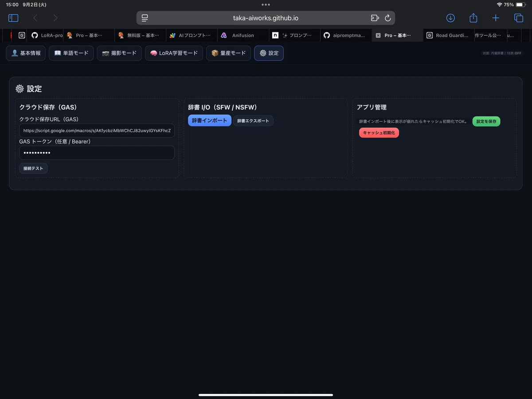Click the 辞書インポート button
The image size is (532, 399).
[210, 121]
